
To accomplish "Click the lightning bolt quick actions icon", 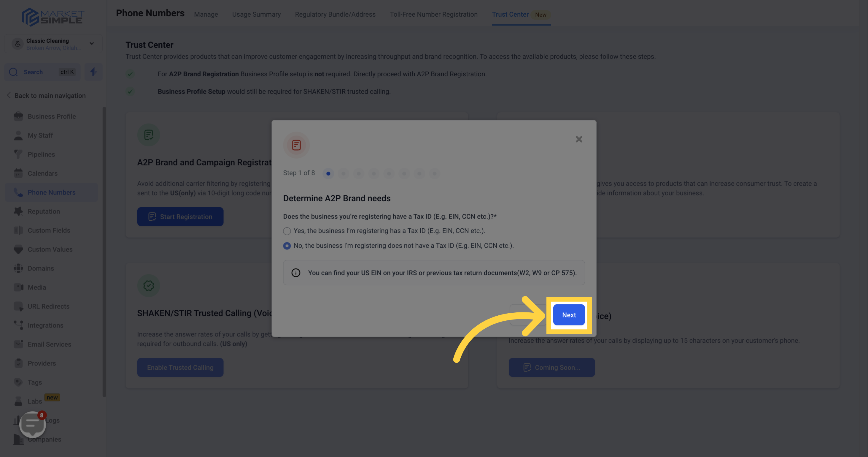I will click(93, 72).
